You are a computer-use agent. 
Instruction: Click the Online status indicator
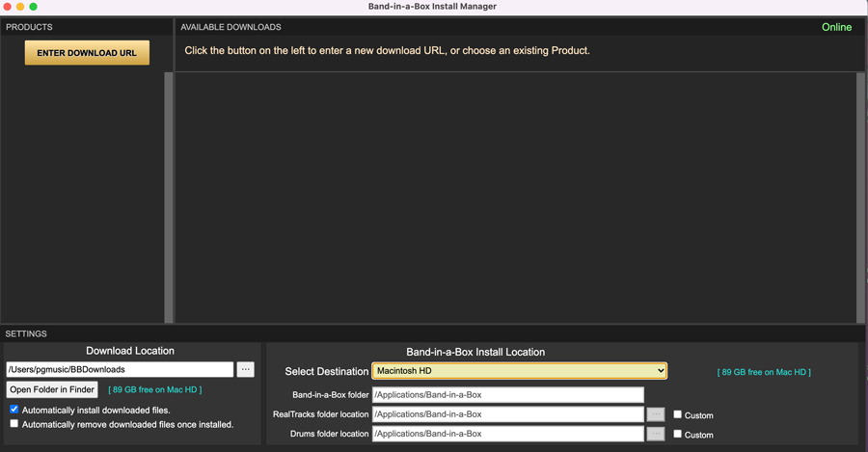point(836,27)
